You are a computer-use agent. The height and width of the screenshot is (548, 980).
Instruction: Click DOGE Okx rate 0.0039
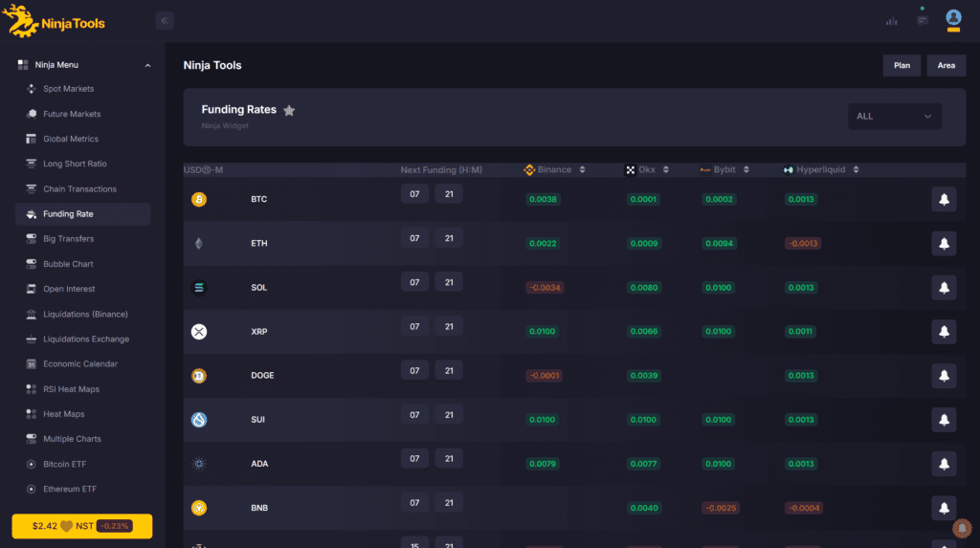click(644, 376)
